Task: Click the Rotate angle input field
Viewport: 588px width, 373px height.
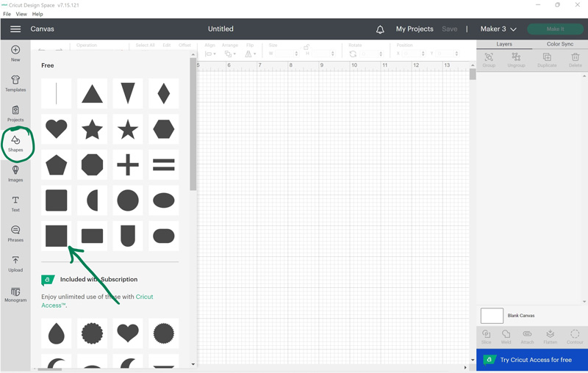Action: click(371, 54)
